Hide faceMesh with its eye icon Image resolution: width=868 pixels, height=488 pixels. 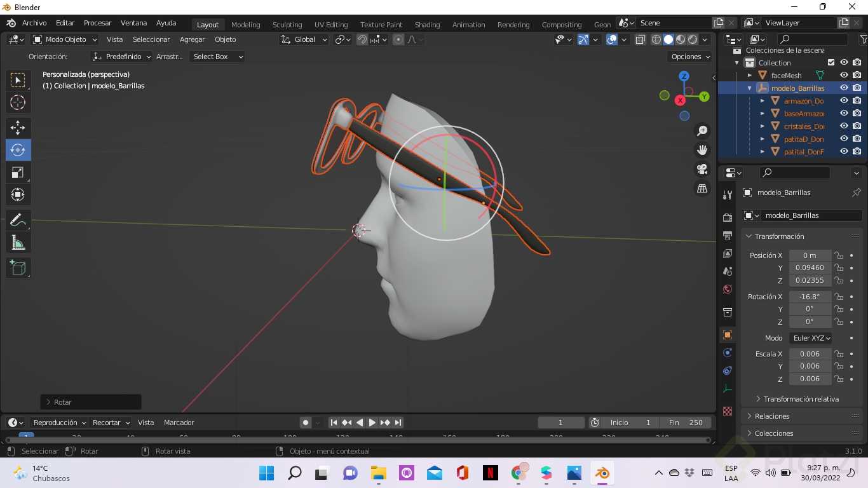(x=844, y=75)
